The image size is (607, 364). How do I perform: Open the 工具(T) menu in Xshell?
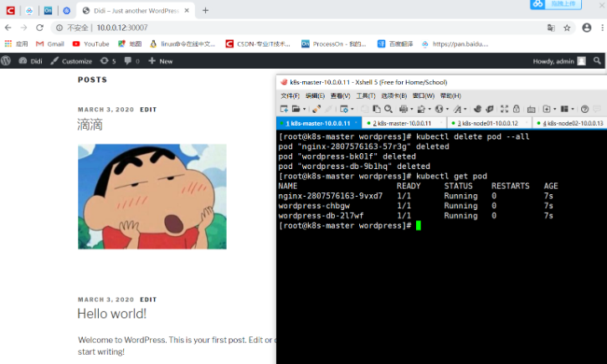[x=366, y=95]
